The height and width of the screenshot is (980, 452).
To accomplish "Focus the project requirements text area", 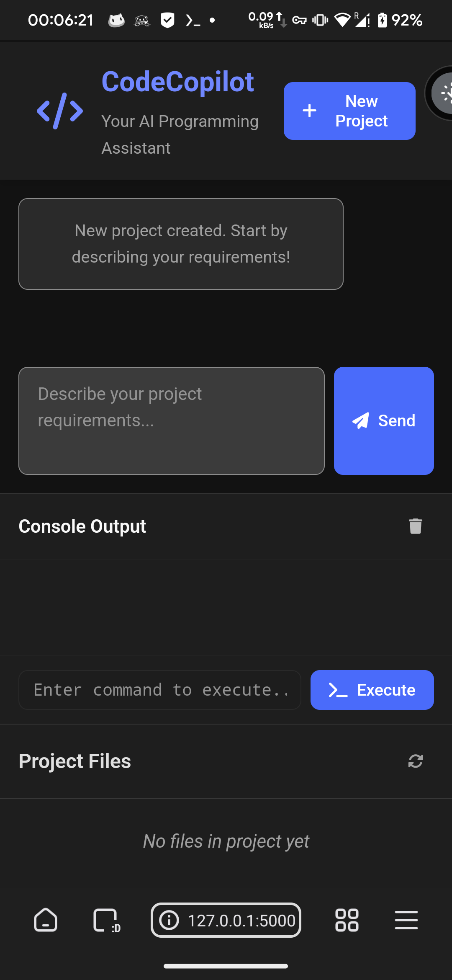I will (172, 421).
